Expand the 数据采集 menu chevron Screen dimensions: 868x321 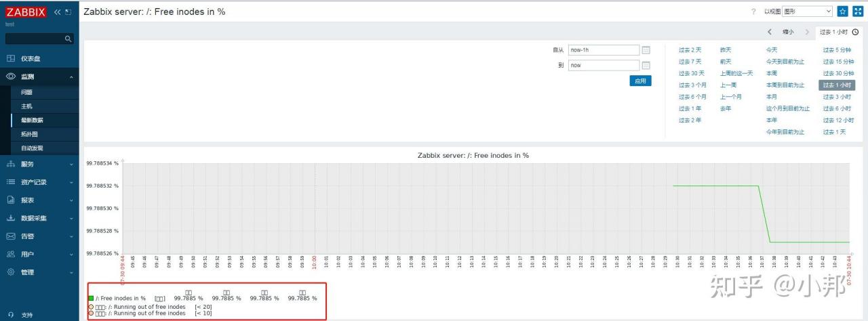tap(71, 219)
